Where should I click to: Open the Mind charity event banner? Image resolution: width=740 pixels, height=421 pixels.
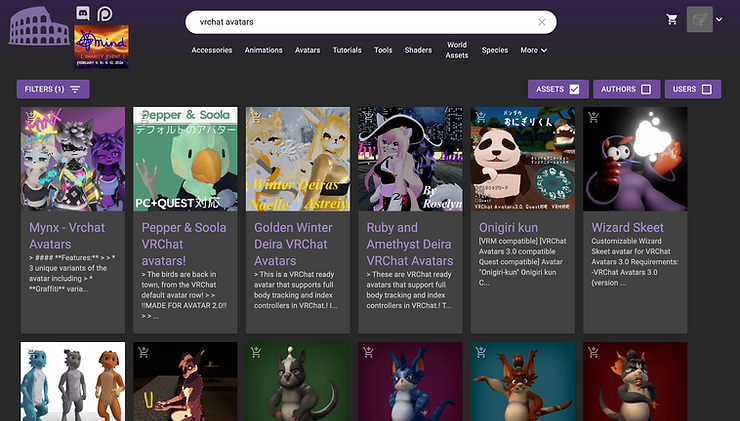(x=101, y=47)
